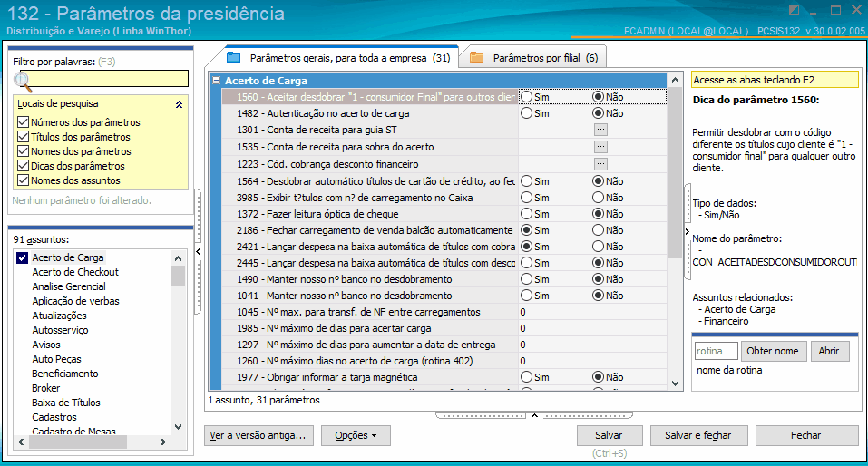Collapse tip panel with right splitter arrow
The width and height of the screenshot is (868, 466).
pyautogui.click(x=687, y=231)
